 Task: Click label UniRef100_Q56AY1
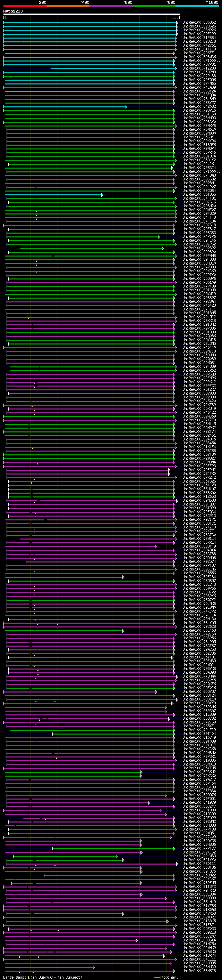pos(199,137)
